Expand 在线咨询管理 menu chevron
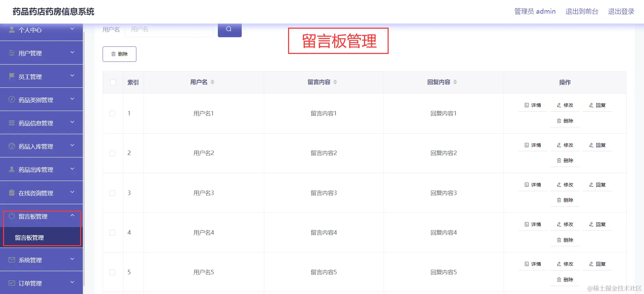The image size is (644, 294). pyautogui.click(x=72, y=192)
